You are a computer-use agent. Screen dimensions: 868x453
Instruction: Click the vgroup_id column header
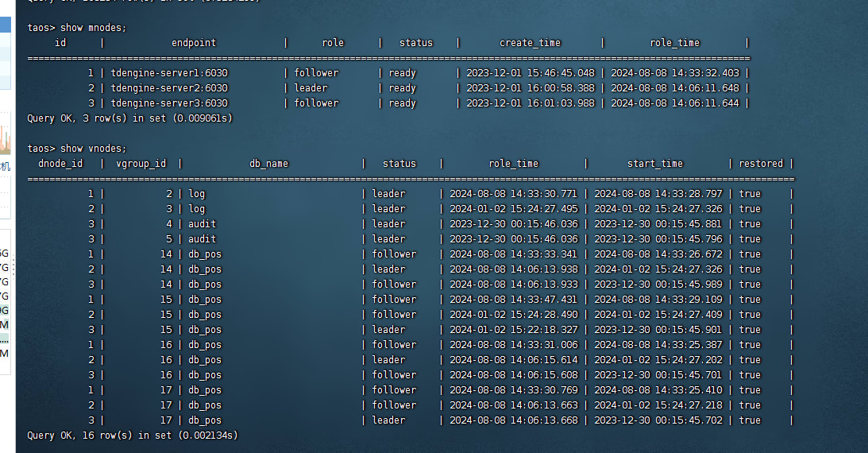pyautogui.click(x=141, y=164)
